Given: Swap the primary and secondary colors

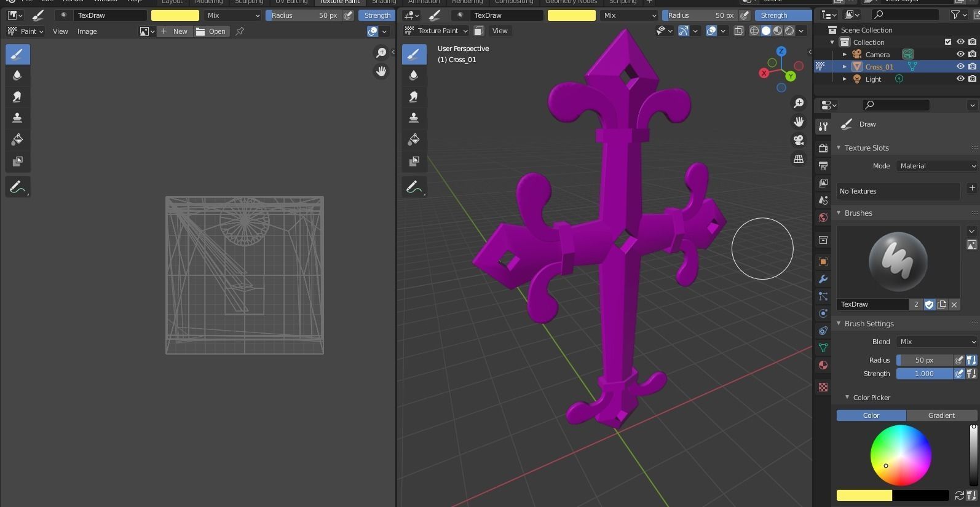Looking at the screenshot, I should point(959,495).
